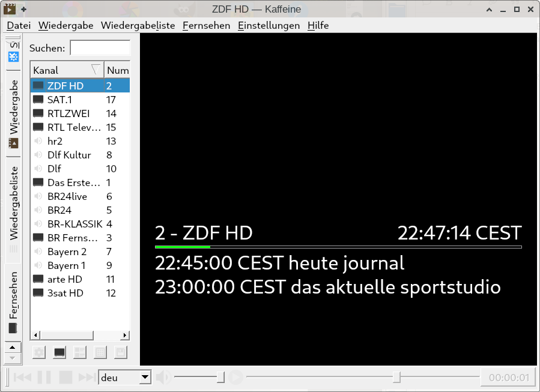Click the save recording floppy icon

point(121,352)
